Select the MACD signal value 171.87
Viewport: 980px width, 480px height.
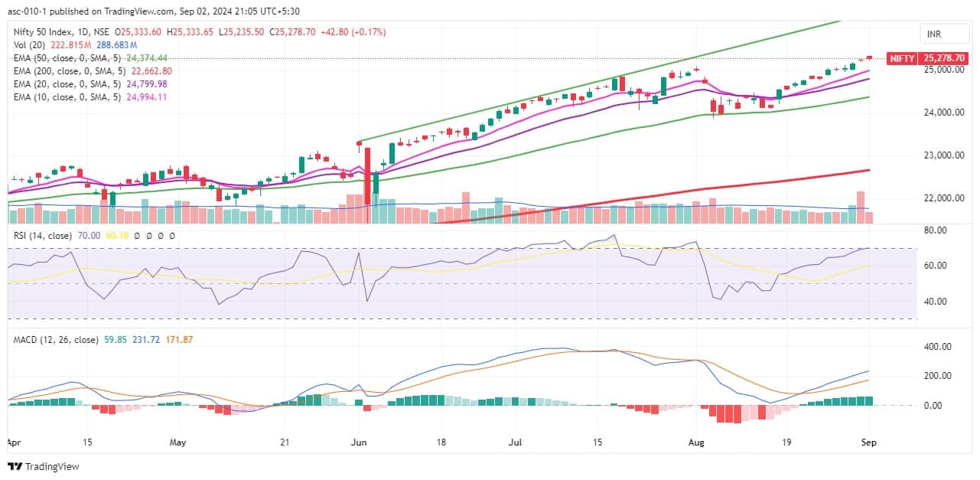tap(179, 340)
